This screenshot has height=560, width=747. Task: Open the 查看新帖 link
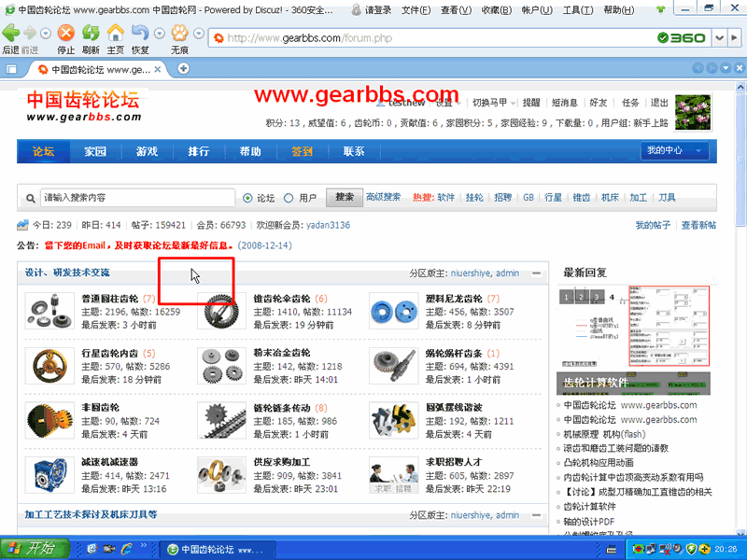coord(698,225)
